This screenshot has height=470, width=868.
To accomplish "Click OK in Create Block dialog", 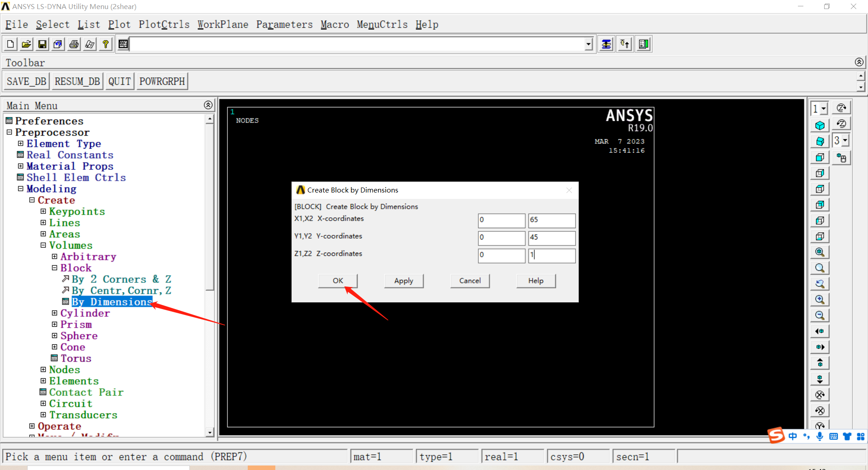I will pos(338,281).
